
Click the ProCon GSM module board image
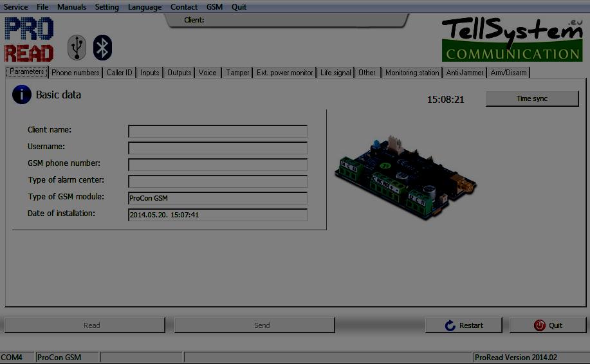405,177
